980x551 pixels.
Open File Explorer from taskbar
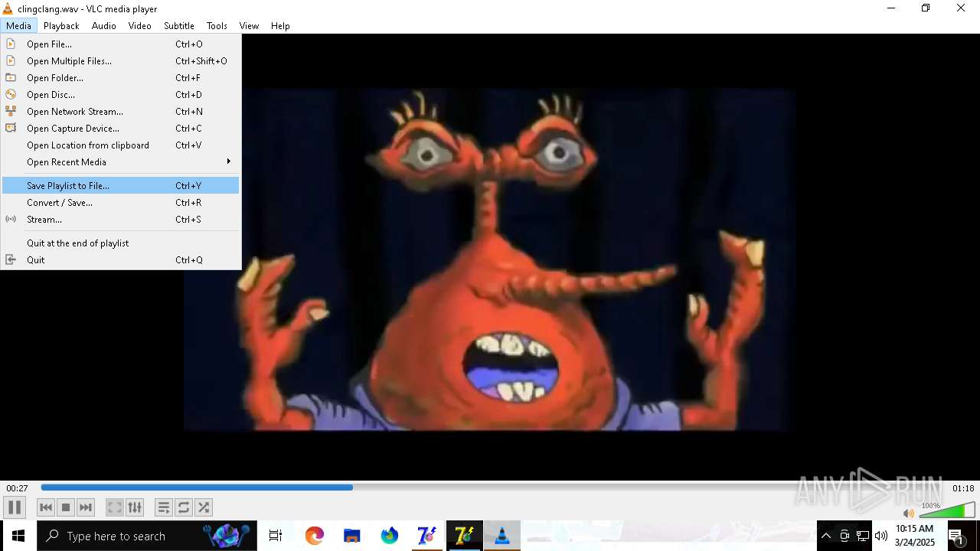click(x=352, y=536)
